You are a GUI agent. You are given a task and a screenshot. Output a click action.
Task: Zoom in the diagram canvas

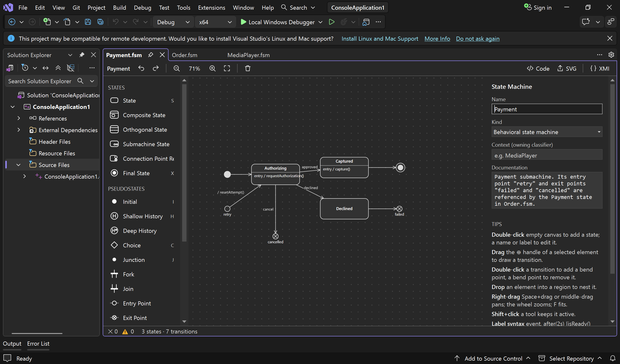coord(212,68)
